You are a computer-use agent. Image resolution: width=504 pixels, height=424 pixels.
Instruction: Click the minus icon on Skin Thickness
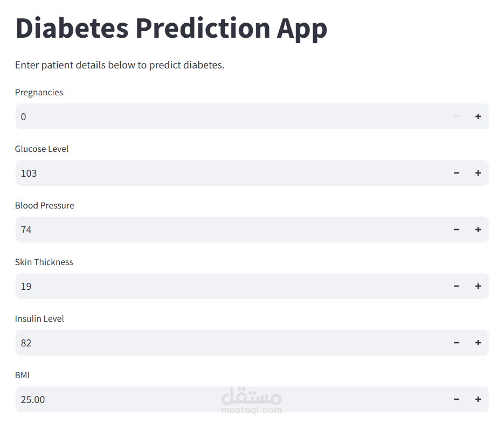coord(456,286)
